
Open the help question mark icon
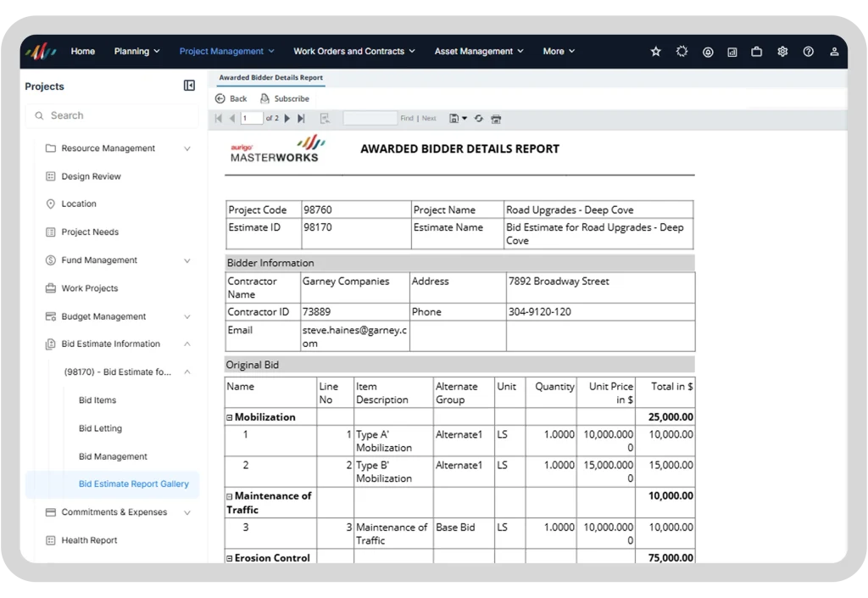pos(808,52)
